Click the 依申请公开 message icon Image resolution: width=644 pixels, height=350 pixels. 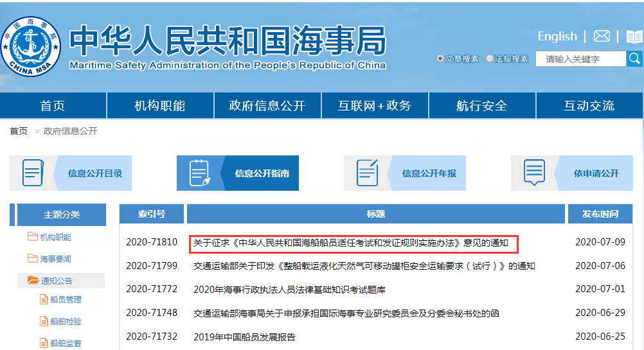click(533, 173)
